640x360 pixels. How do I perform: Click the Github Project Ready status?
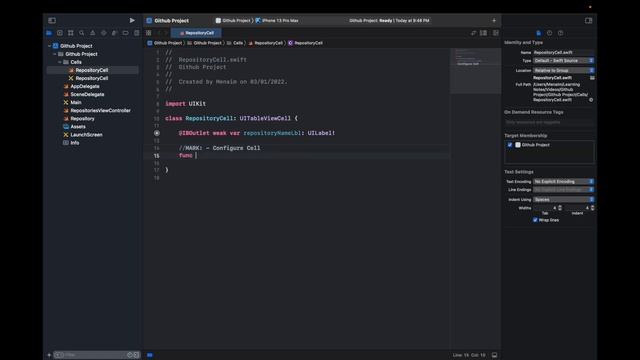pos(389,20)
